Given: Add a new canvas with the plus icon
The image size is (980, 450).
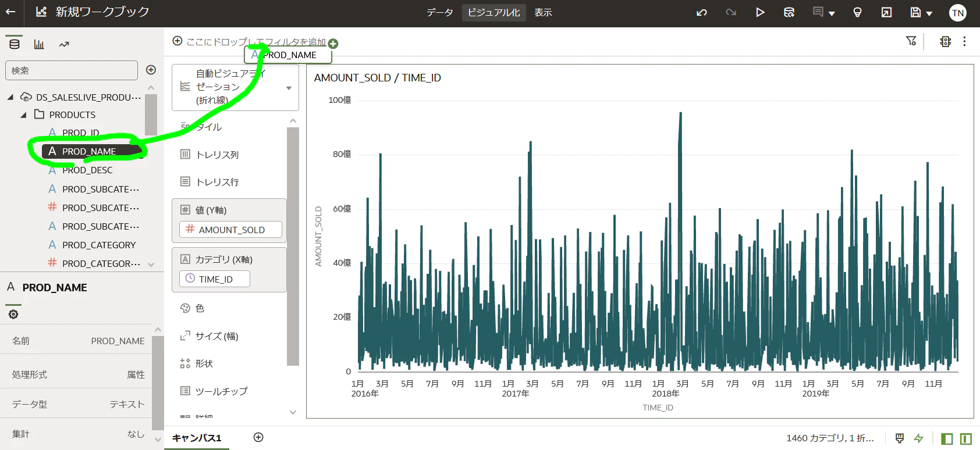Looking at the screenshot, I should coord(258,437).
